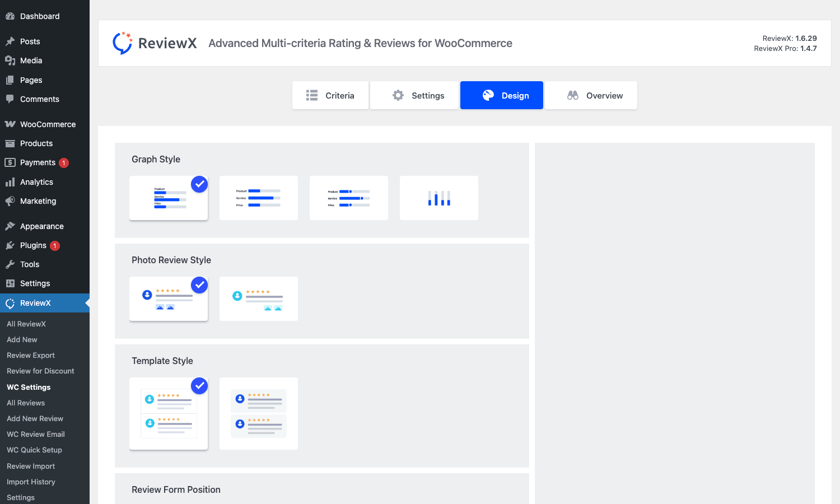Click the Settings sliders icon in sidebar
This screenshot has width=840, height=504.
click(x=10, y=283)
